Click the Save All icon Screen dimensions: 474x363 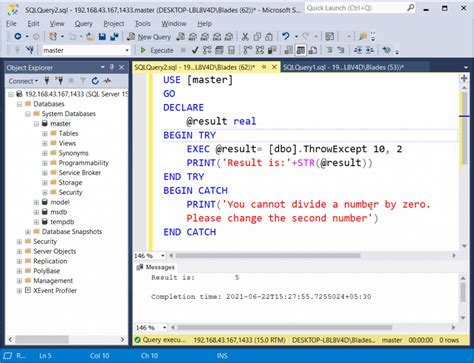[x=114, y=37]
